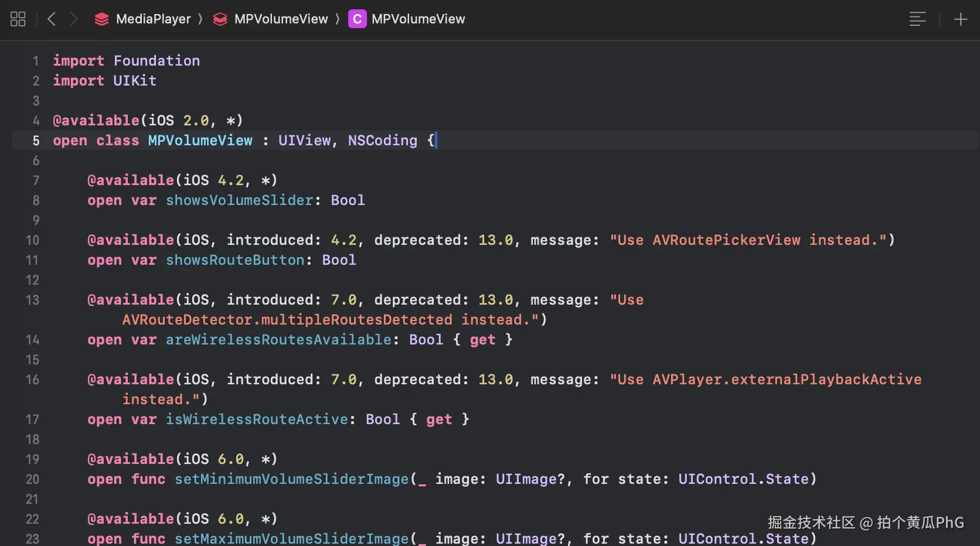
Task: Click the 'get' keyword on line 17
Action: pyautogui.click(x=439, y=419)
